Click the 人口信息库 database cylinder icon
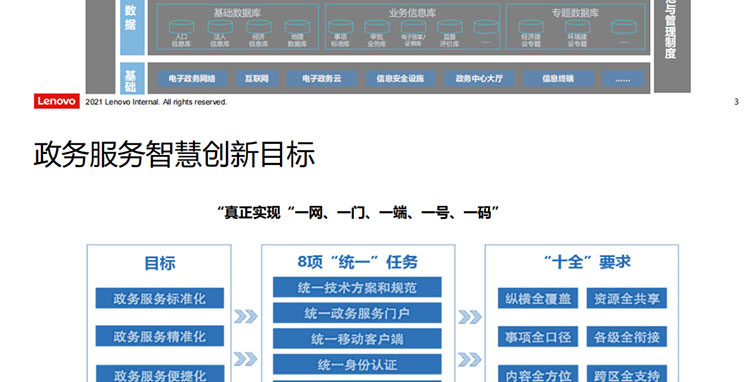The width and height of the screenshot is (750, 382). click(181, 27)
